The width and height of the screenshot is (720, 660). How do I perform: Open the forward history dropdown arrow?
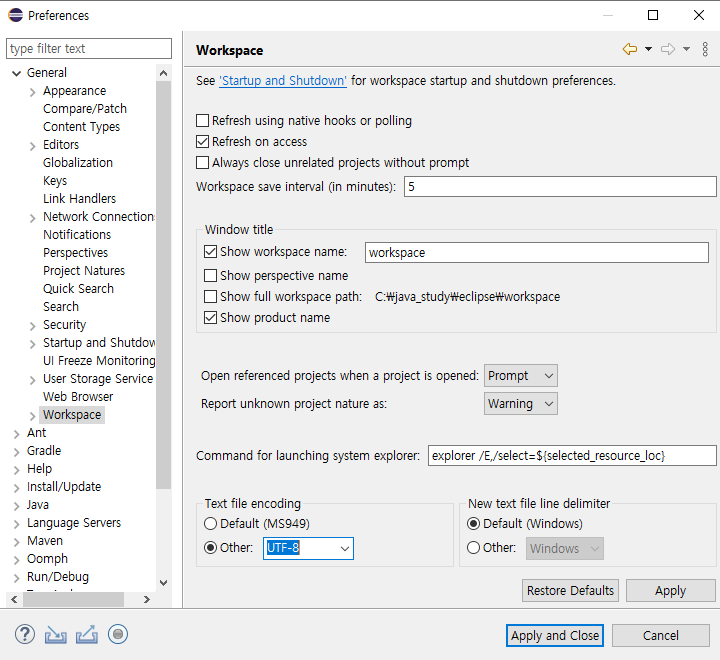pyautogui.click(x=686, y=49)
